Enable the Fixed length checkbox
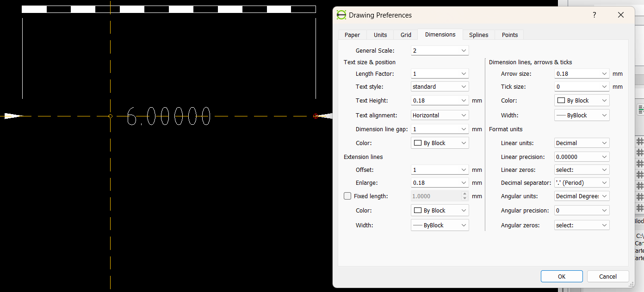 click(x=347, y=196)
